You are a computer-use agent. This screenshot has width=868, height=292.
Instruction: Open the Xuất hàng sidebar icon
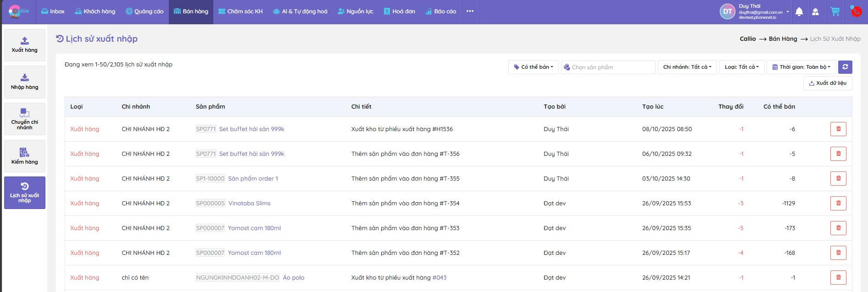(25, 45)
